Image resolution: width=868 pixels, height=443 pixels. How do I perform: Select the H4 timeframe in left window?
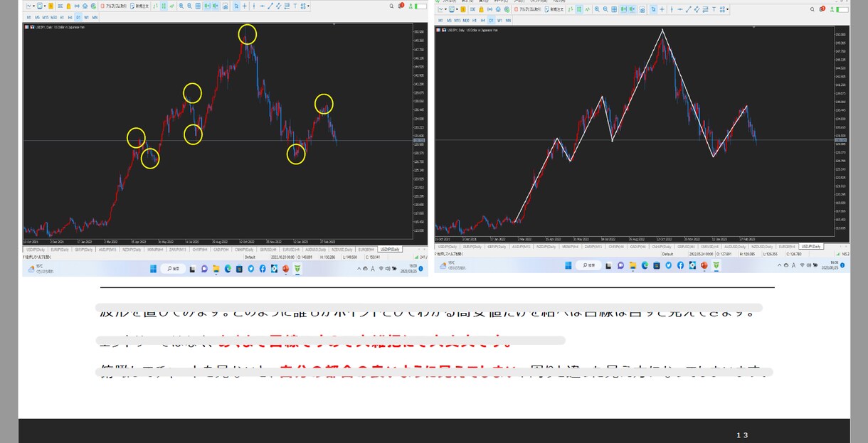[x=70, y=17]
